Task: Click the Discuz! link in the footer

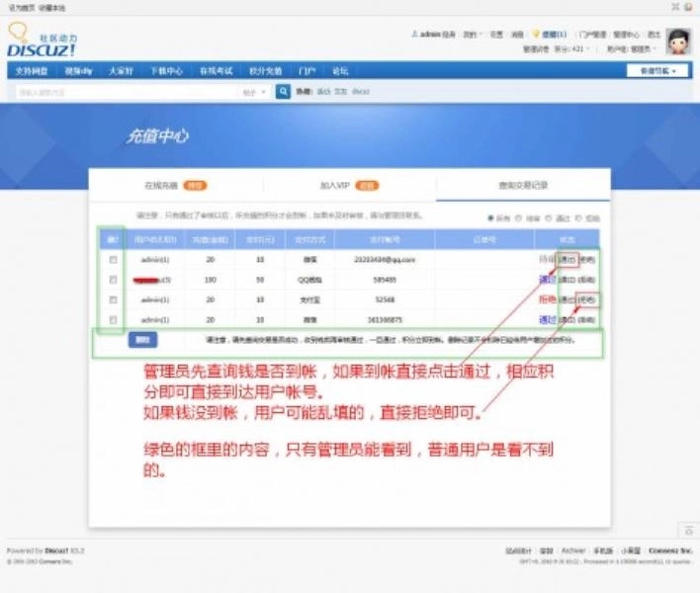Action: pyautogui.click(x=56, y=551)
